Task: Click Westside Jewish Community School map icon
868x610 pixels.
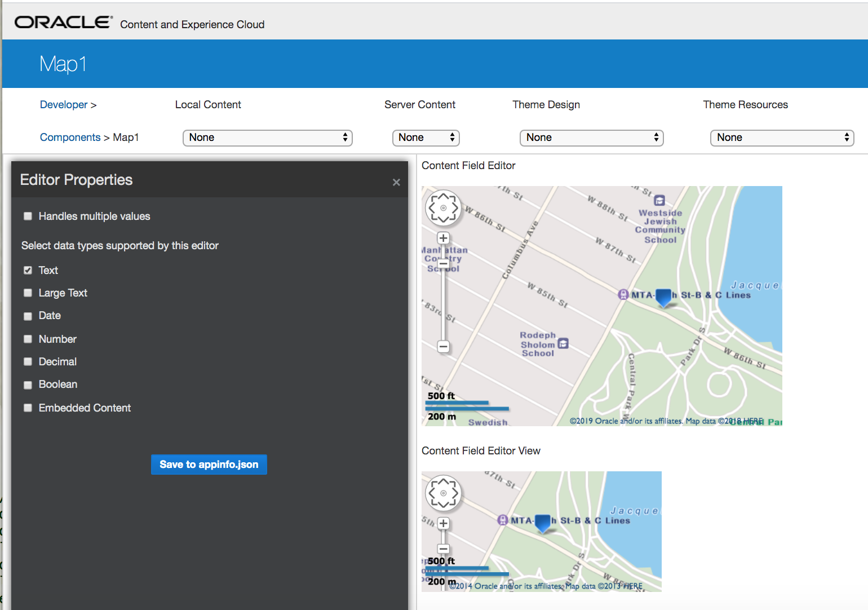Action: [x=659, y=200]
